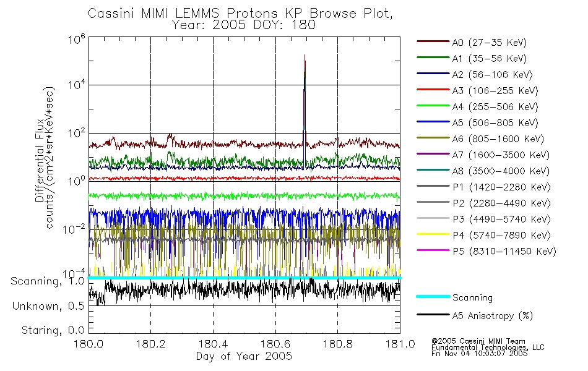Click the red A3 legend line
Screen dimensions: 588x371
pyautogui.click(x=433, y=90)
